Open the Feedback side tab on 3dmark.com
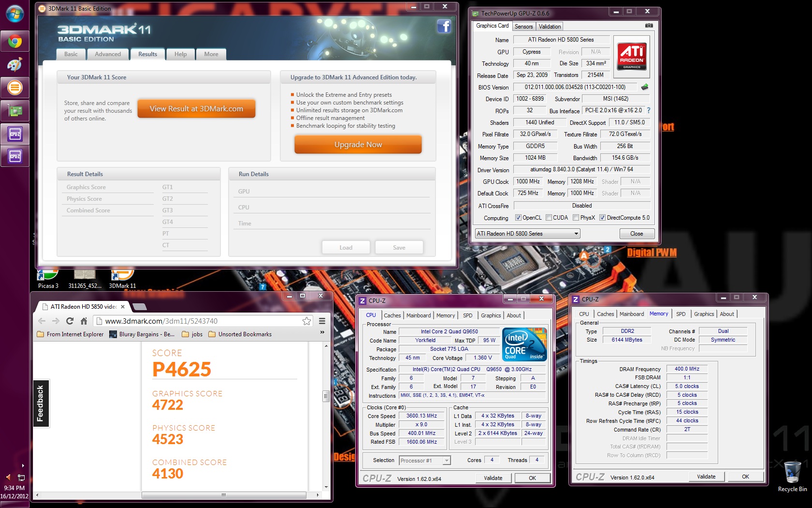 pyautogui.click(x=41, y=403)
